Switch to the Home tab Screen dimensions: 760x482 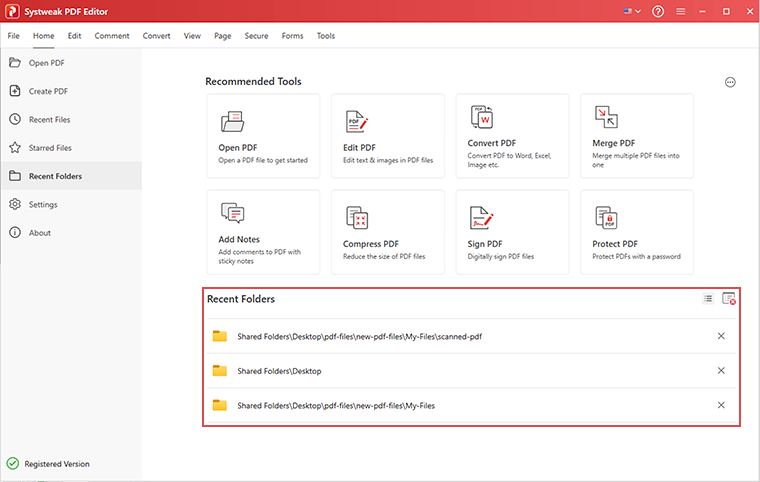click(44, 36)
